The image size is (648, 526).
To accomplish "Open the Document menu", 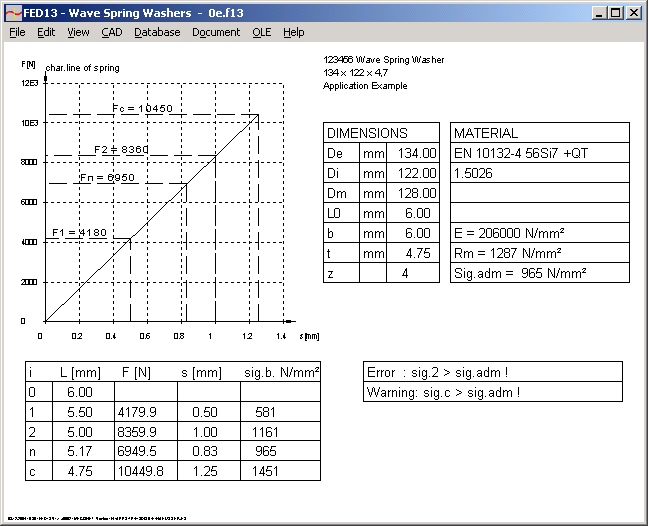I will (216, 32).
